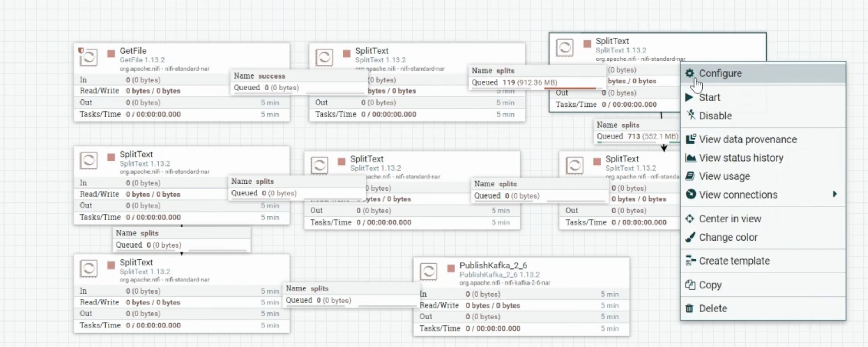The width and height of the screenshot is (868, 347).
Task: Select Disable from the context menu
Action: click(716, 116)
